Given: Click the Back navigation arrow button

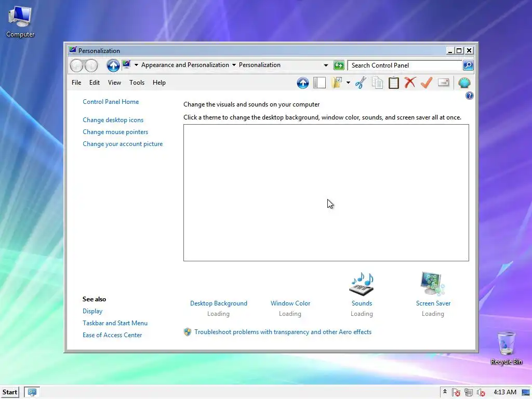Looking at the screenshot, I should click(77, 65).
